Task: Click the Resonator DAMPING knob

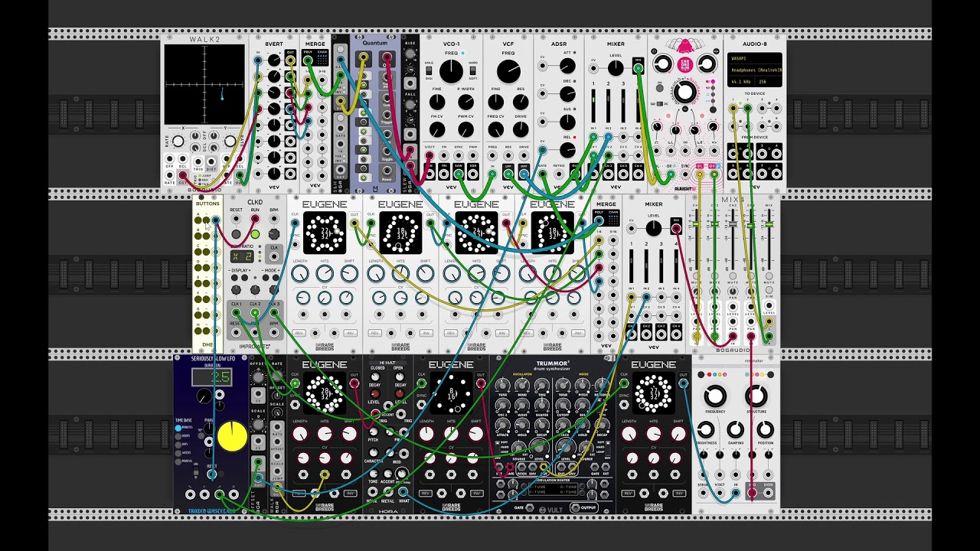Action: (x=736, y=429)
